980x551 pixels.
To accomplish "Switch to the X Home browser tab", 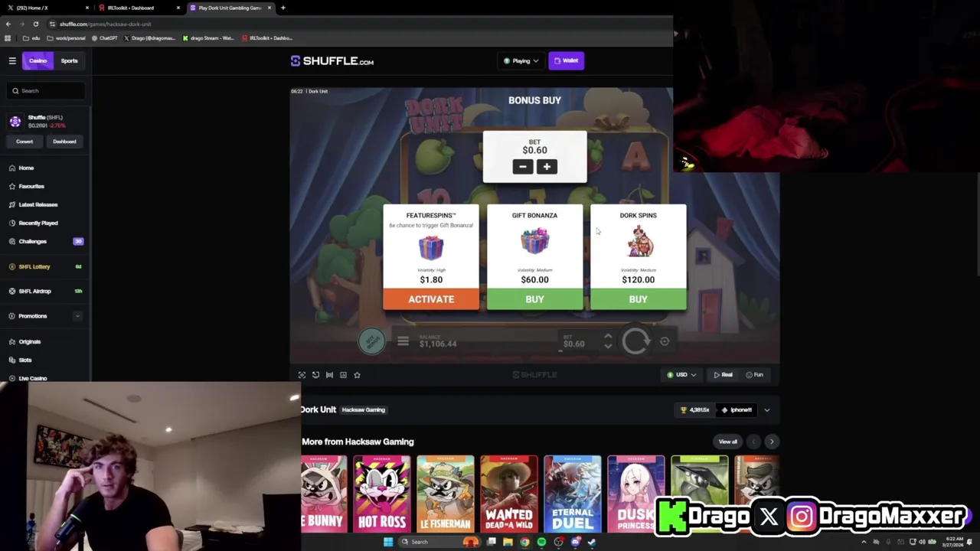I will point(46,8).
